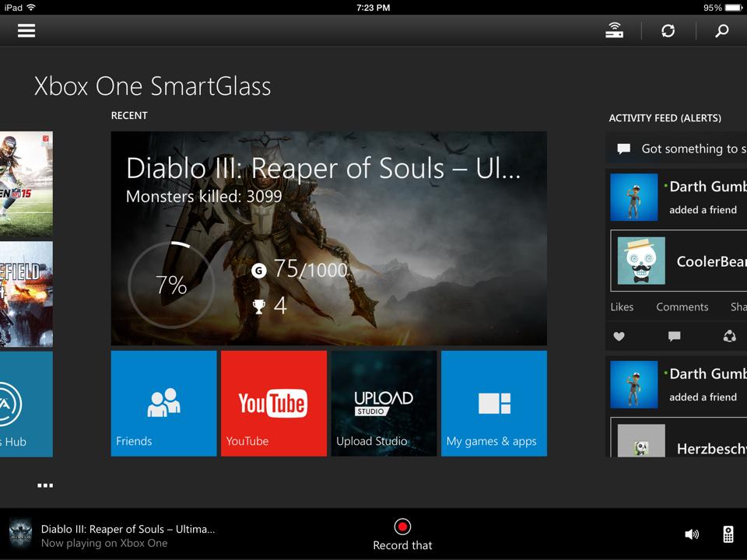Open the navigation hamburger menu

26,31
